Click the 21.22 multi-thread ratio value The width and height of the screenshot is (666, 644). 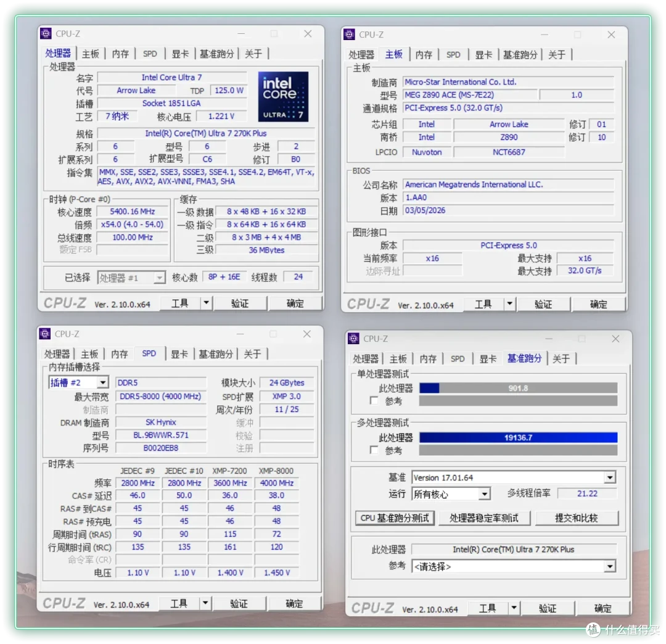(587, 493)
